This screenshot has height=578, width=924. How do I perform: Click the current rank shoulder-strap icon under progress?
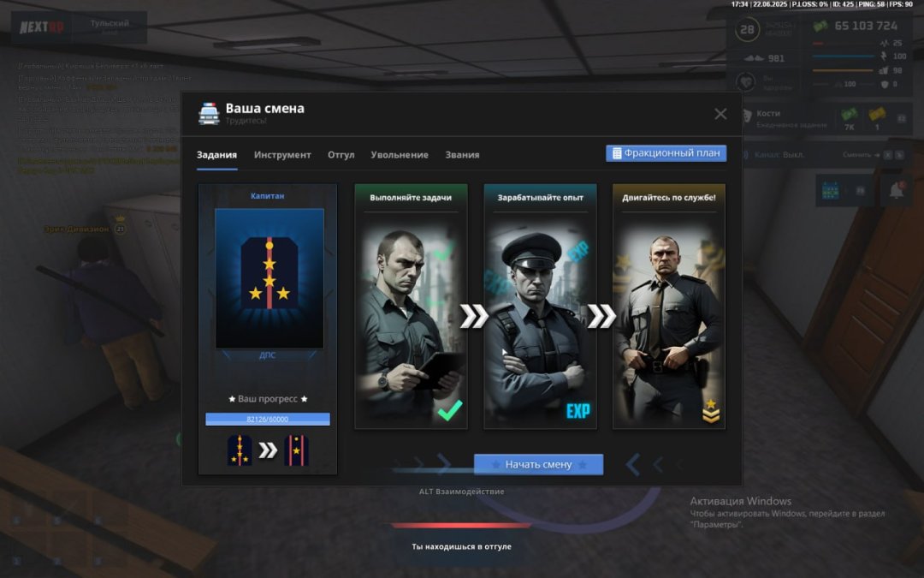pyautogui.click(x=240, y=450)
